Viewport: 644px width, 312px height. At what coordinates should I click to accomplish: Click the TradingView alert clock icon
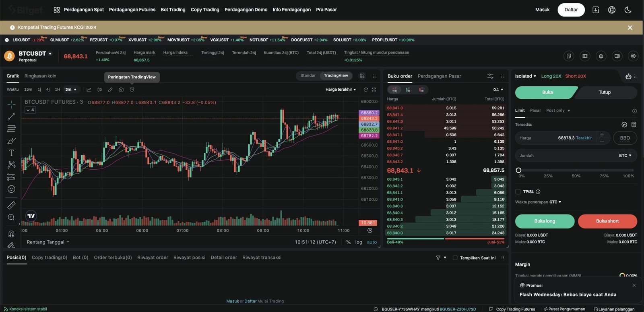132,89
